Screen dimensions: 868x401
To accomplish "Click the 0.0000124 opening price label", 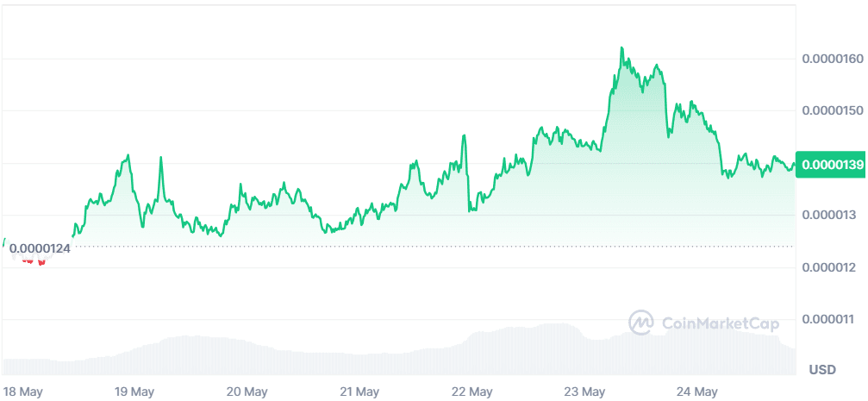I will [41, 247].
